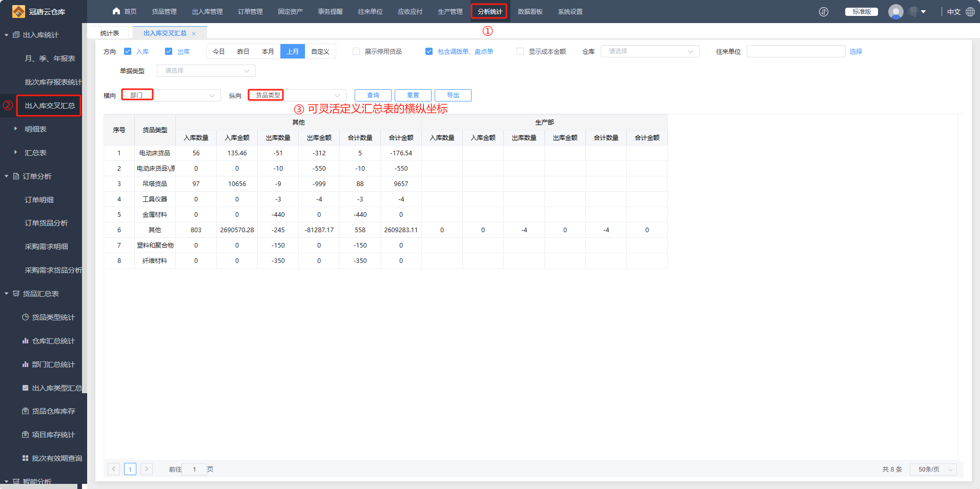This screenshot has height=489, width=980.
Task: Click the 选择 link for 往来单位
Action: 856,51
